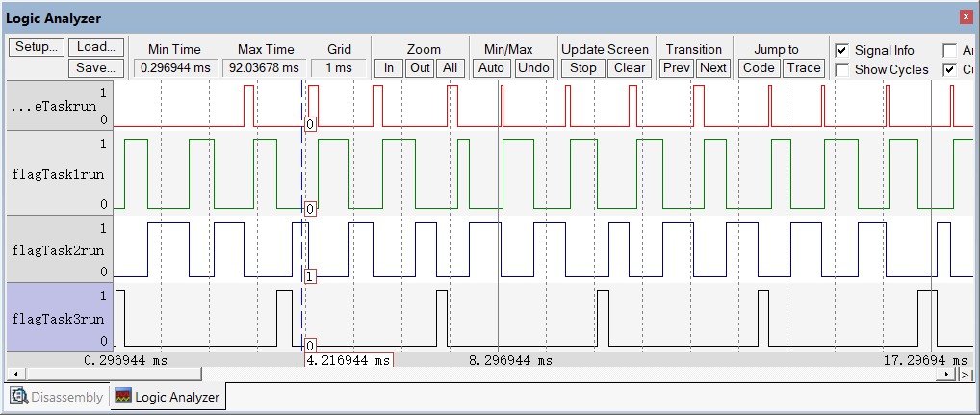The width and height of the screenshot is (980, 415).
Task: Toggle the Signal Info checkbox
Action: pyautogui.click(x=842, y=51)
